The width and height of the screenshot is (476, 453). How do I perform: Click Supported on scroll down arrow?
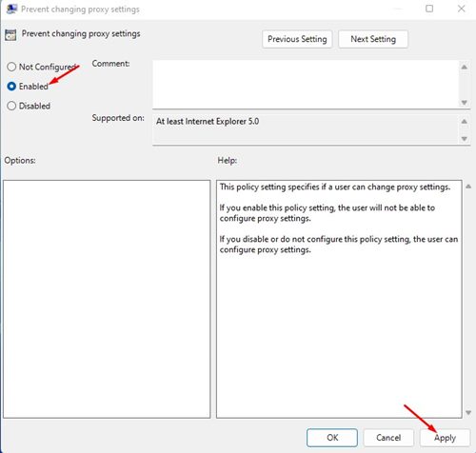tap(465, 139)
